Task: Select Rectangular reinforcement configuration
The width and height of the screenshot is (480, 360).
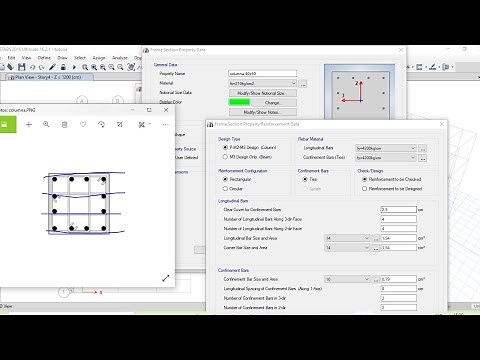Action: (225, 179)
